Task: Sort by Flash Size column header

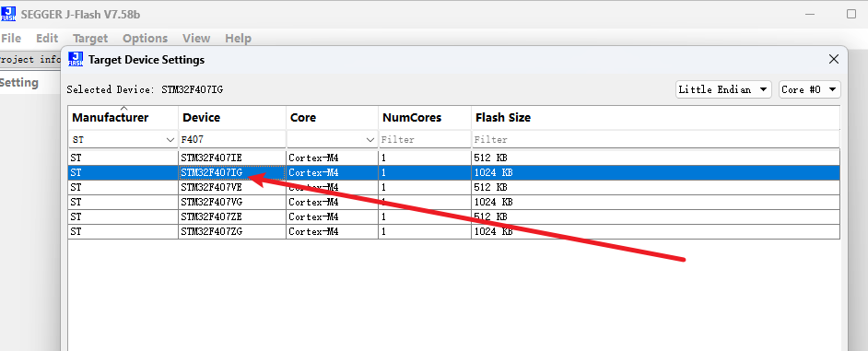Action: 655,117
